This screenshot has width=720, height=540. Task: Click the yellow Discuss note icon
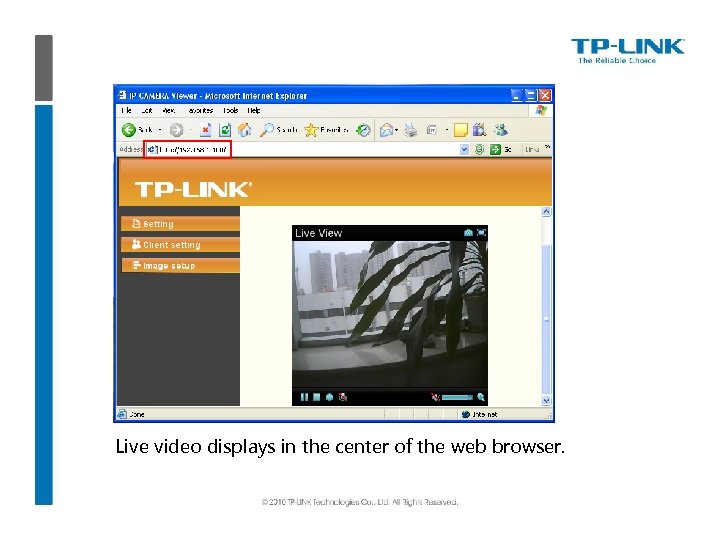click(461, 130)
